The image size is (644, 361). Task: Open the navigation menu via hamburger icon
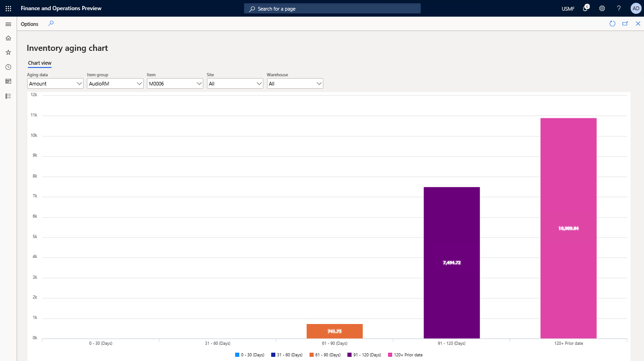(8, 24)
